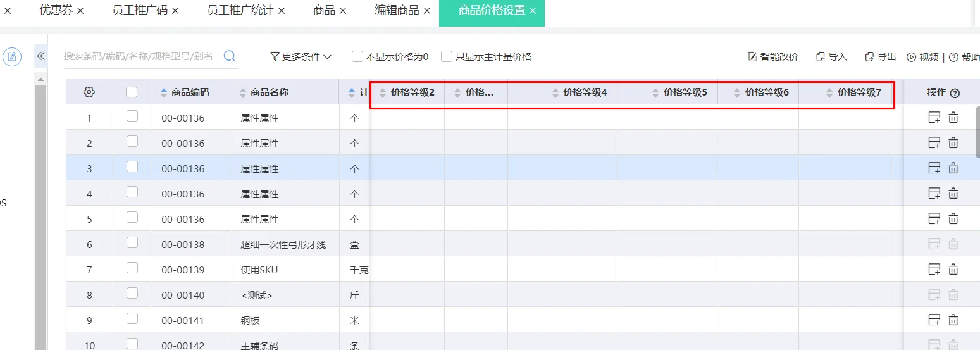Click the unit cell 千克
The width and height of the screenshot is (980, 350).
tap(359, 270)
